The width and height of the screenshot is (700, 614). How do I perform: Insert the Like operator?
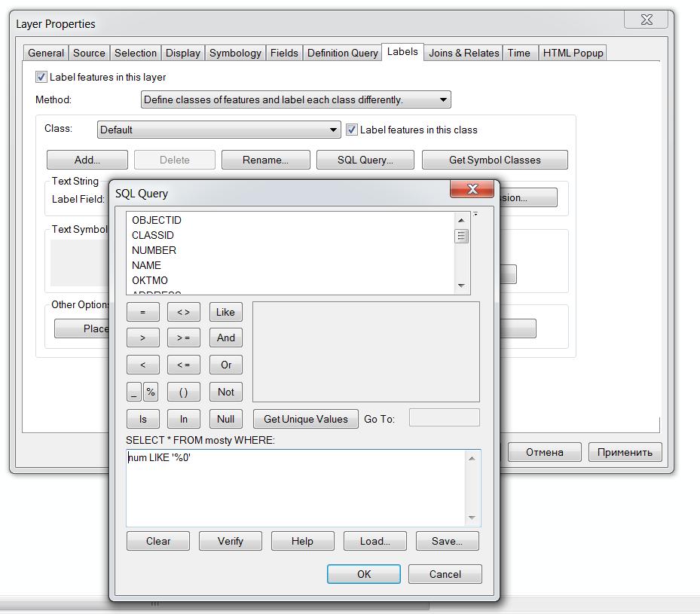click(x=226, y=312)
